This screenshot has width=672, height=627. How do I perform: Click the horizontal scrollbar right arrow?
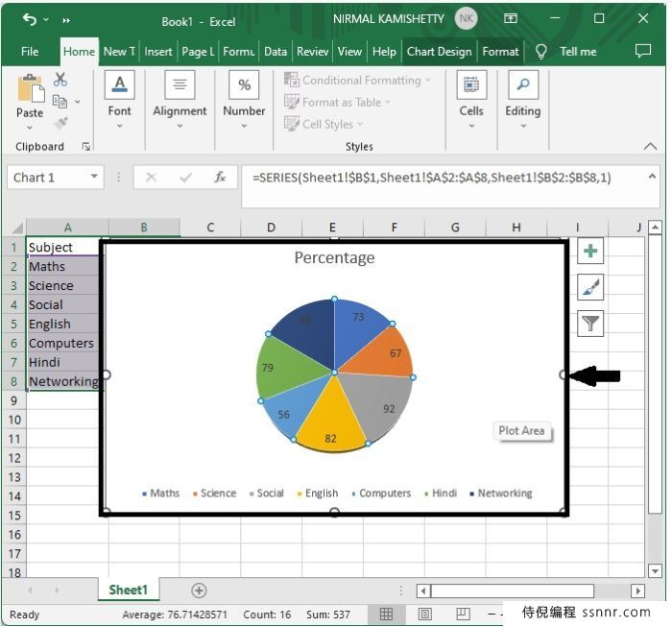point(637,591)
